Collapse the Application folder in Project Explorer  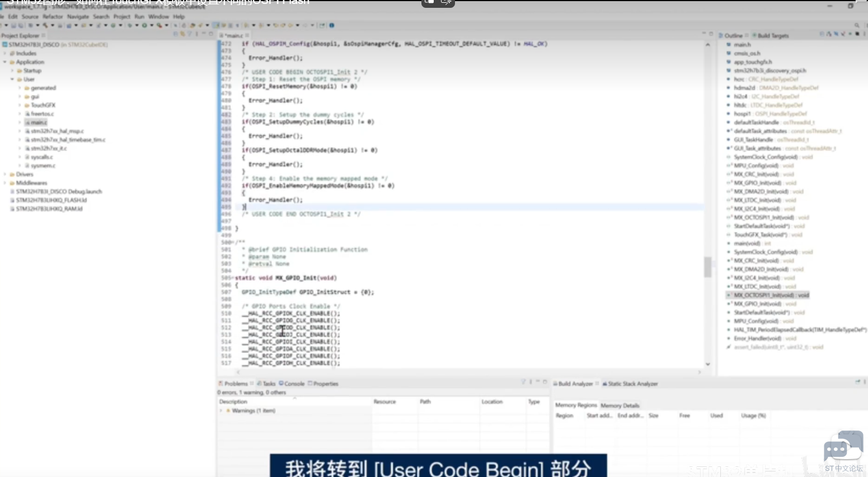5,62
